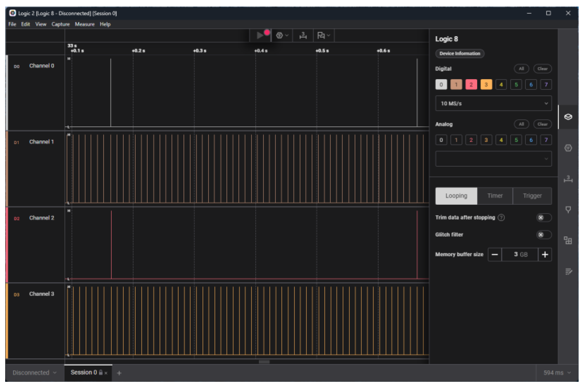
Task: Expand the 10 MS/s sample rate dropdown
Action: tap(493, 103)
